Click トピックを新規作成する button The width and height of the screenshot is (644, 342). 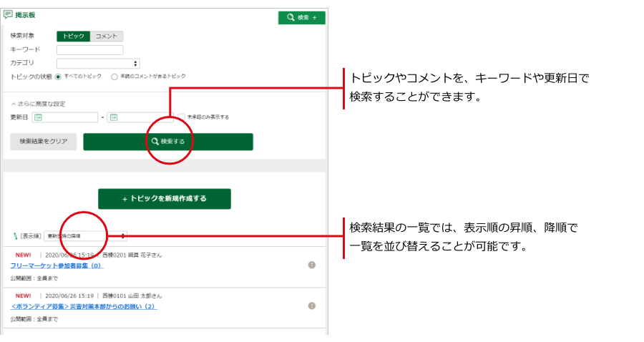tap(164, 199)
